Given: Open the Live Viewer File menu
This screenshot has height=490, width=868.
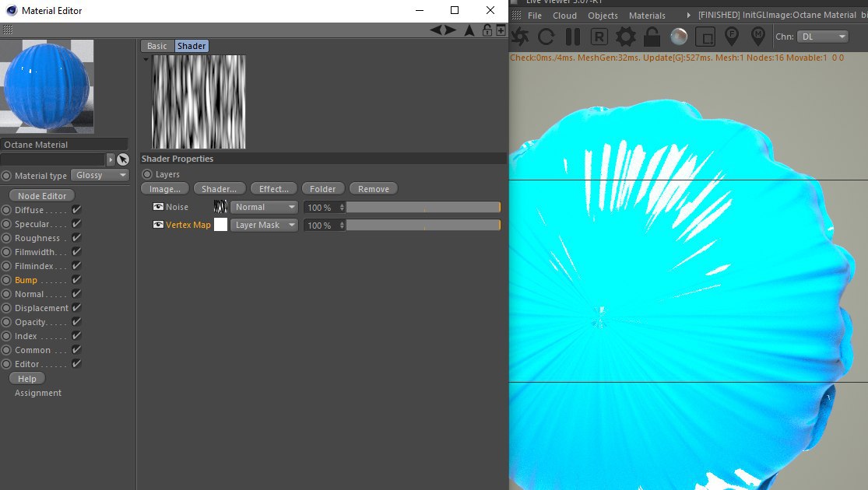Looking at the screenshot, I should point(535,16).
